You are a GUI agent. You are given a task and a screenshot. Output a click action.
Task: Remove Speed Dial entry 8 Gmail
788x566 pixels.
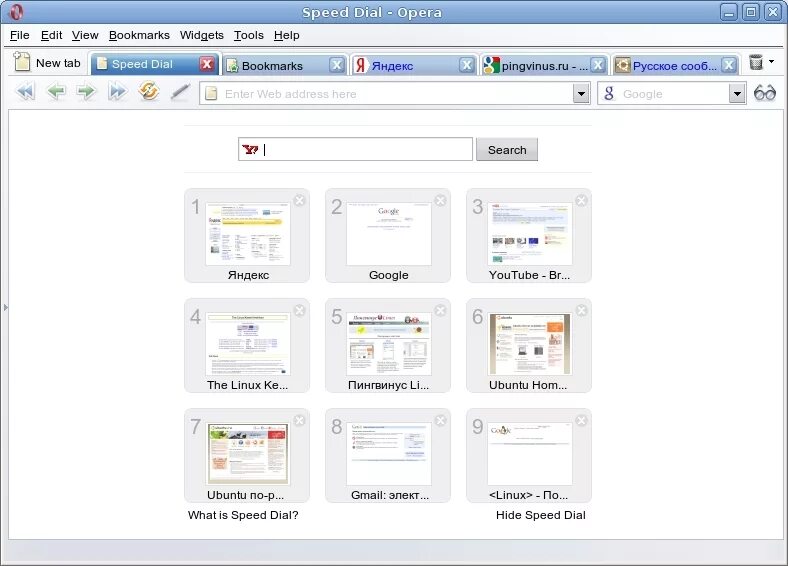(x=441, y=421)
